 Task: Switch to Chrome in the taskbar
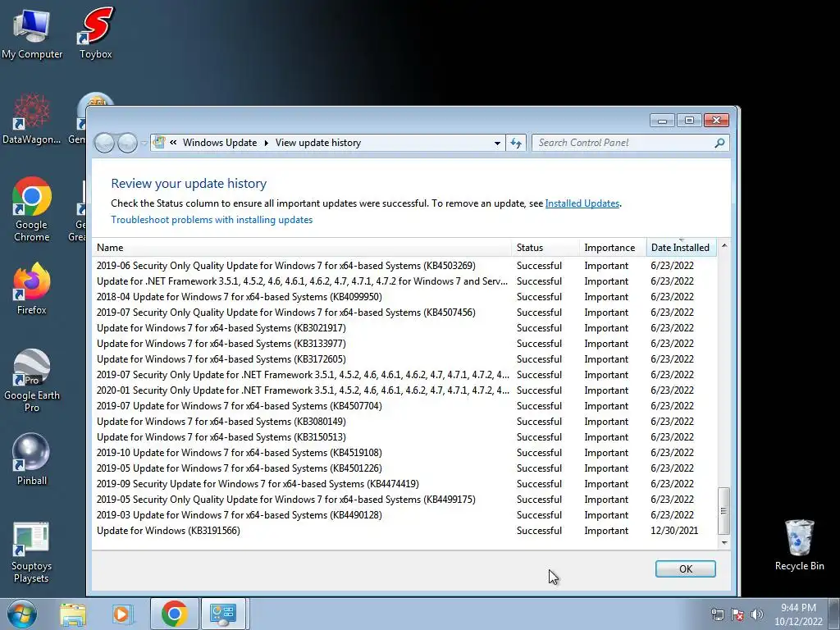coord(174,614)
